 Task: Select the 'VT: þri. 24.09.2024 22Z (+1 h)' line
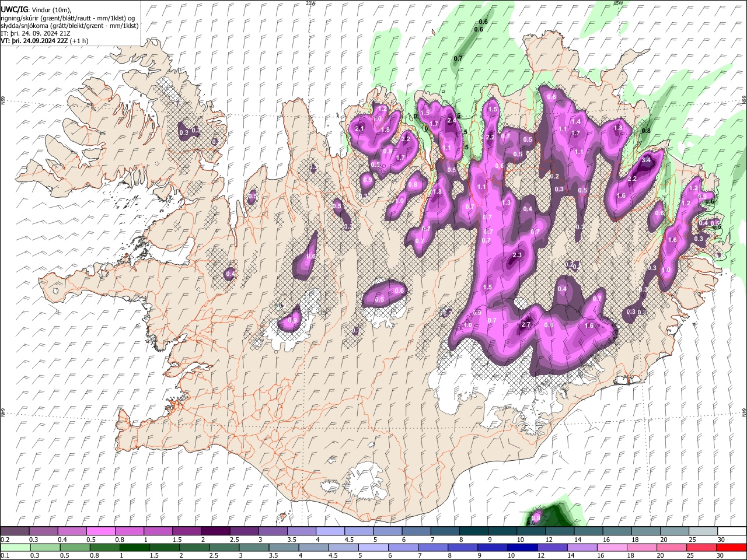click(45, 41)
